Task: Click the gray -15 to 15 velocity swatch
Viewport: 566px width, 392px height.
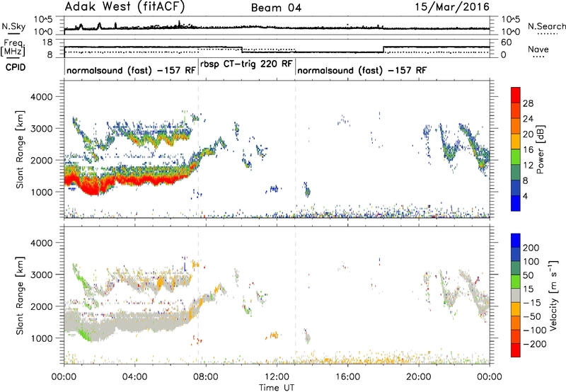Action: point(516,295)
